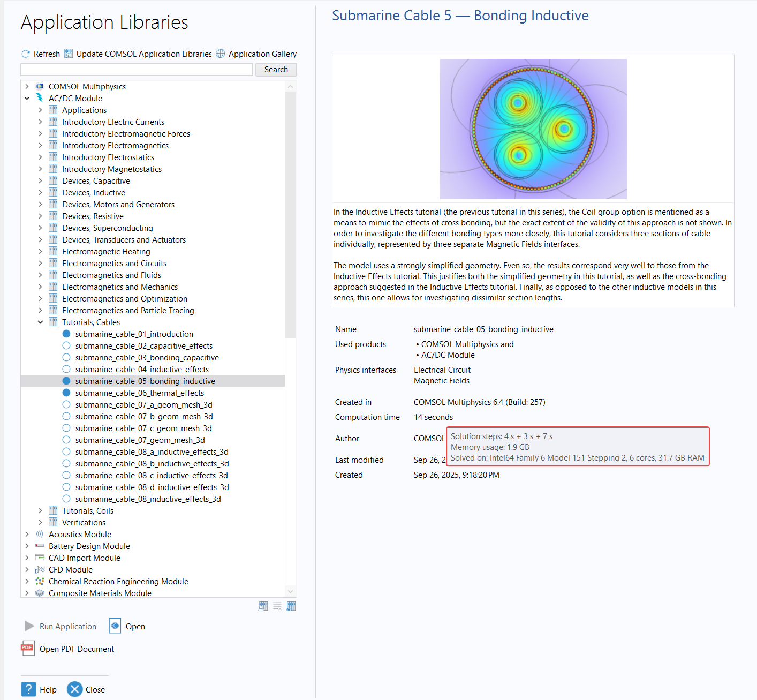Expand the COMSOL Multiphysics node
The height and width of the screenshot is (700, 757).
pyautogui.click(x=27, y=86)
